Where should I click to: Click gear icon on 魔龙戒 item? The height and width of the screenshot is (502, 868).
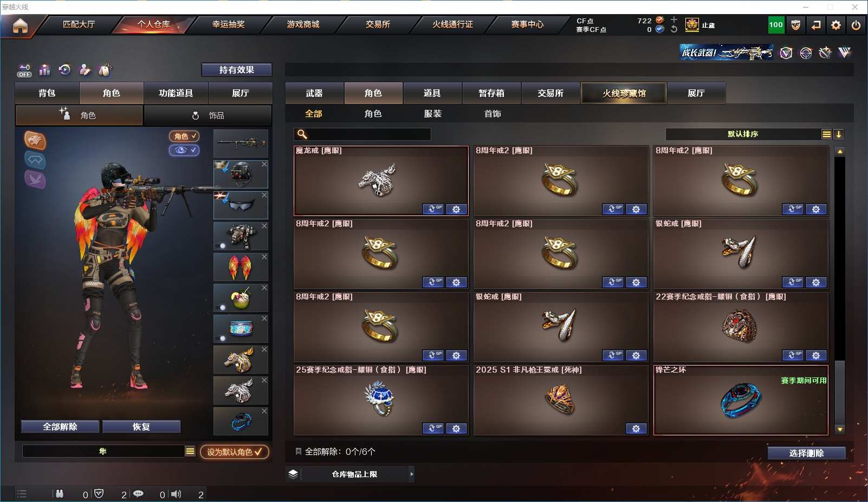point(456,209)
